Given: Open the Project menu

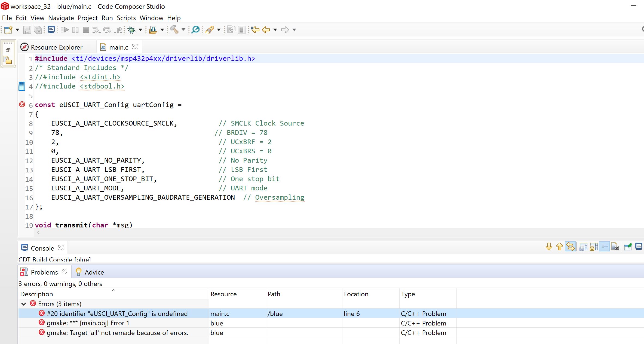Looking at the screenshot, I should click(x=87, y=18).
